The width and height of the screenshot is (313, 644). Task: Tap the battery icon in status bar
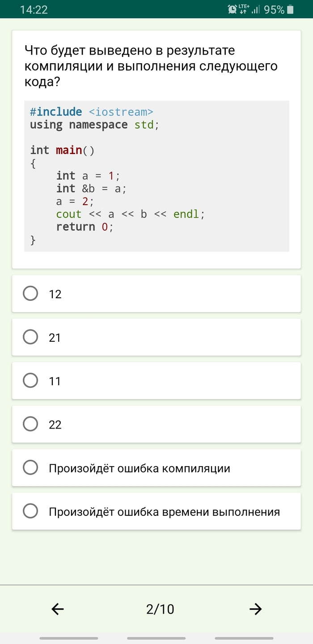(x=291, y=9)
